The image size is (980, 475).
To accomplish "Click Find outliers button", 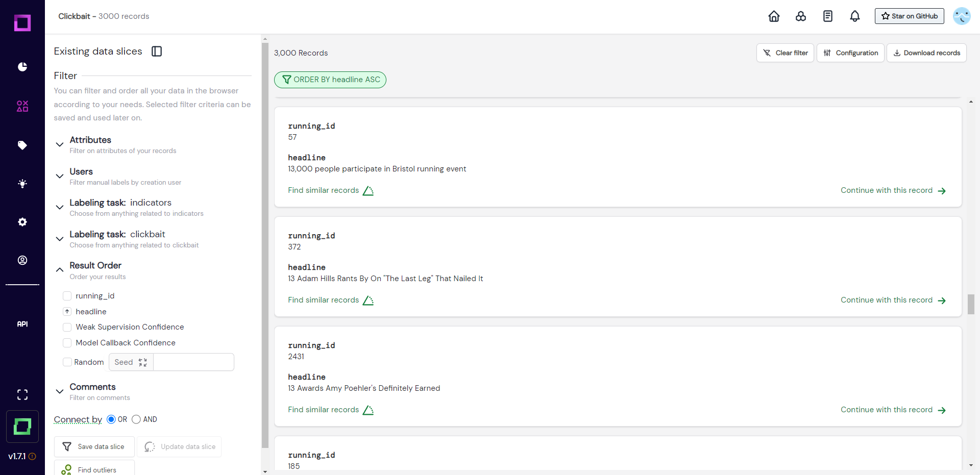I will [x=94, y=468].
